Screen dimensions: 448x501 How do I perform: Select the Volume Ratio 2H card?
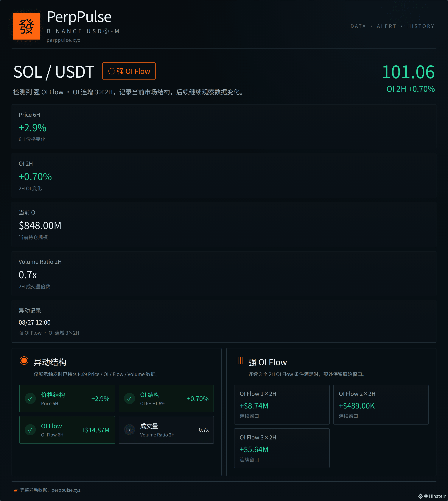click(x=224, y=273)
